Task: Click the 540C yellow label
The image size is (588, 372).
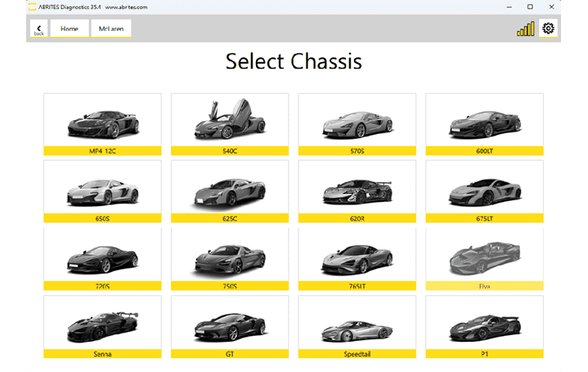Action: click(x=230, y=150)
